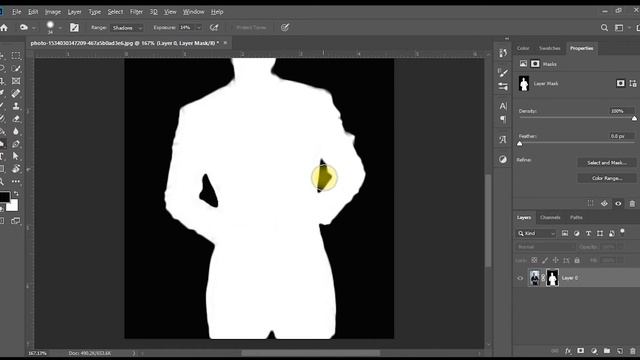Click the Feather slider handle

520,144
